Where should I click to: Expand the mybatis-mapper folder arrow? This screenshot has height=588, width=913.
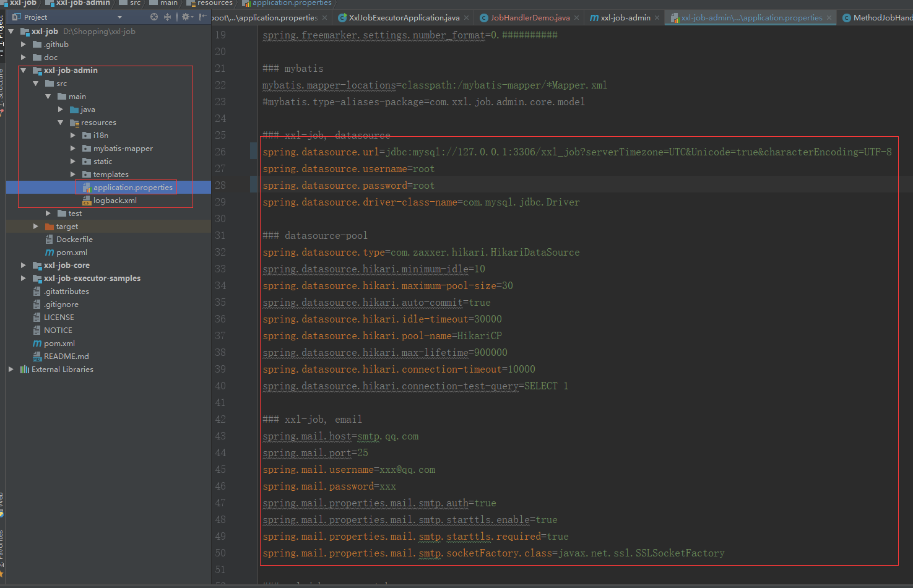[x=72, y=148]
